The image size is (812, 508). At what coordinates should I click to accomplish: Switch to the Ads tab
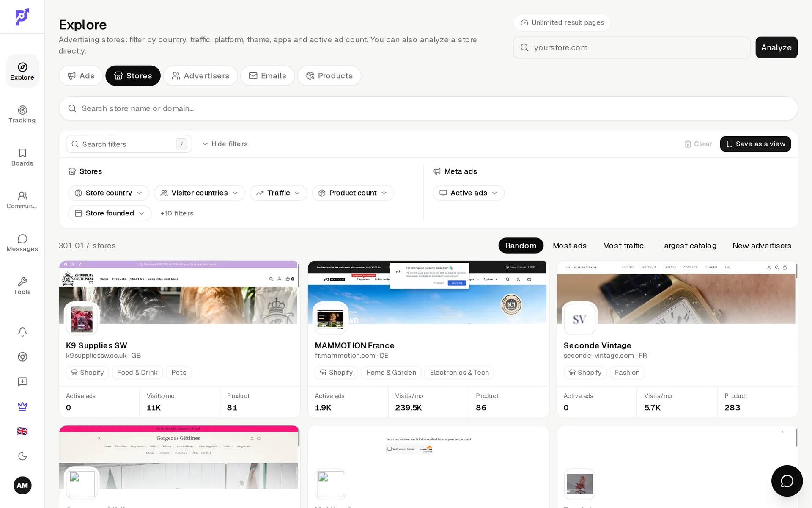[81, 76]
